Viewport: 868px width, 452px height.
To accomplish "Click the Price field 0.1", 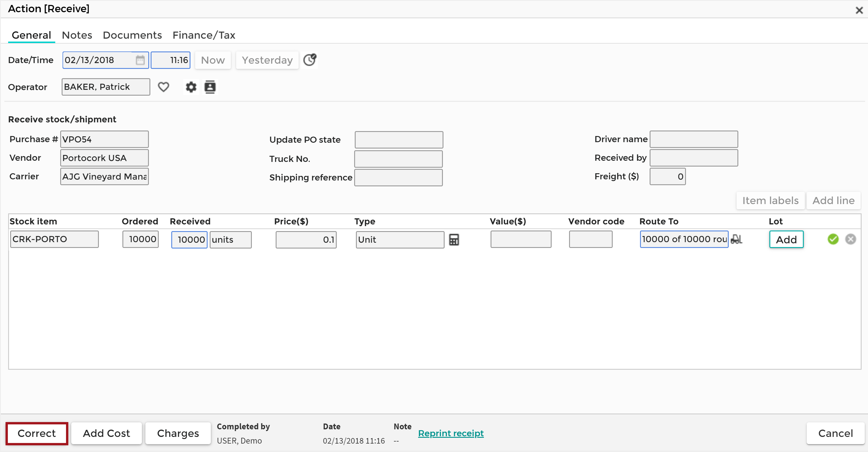I will pyautogui.click(x=306, y=240).
